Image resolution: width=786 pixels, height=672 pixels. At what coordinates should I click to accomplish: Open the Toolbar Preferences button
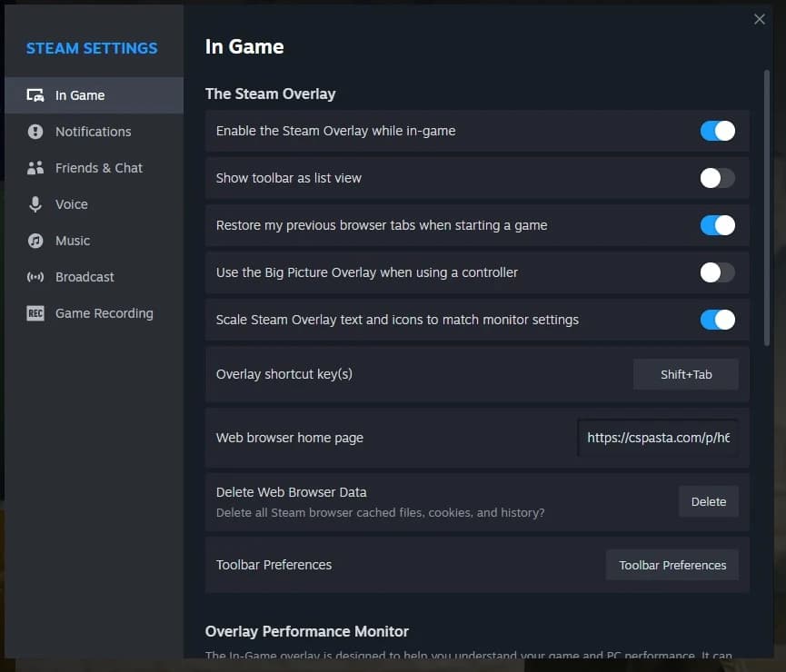click(x=672, y=565)
